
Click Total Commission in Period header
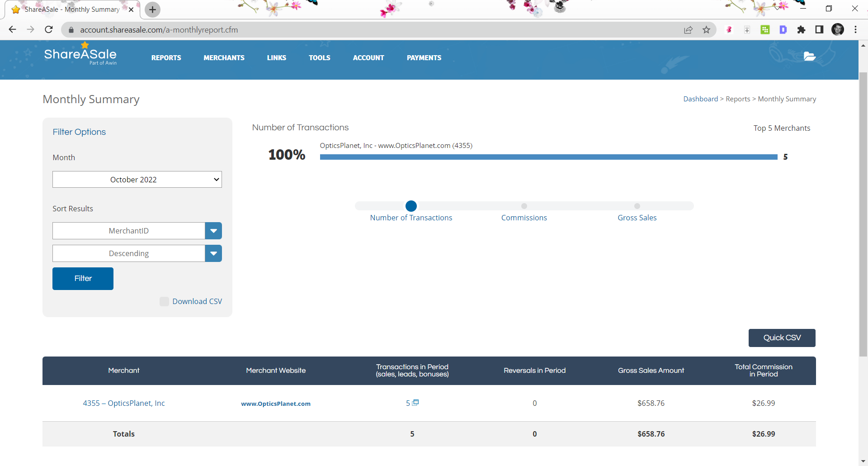[763, 371]
